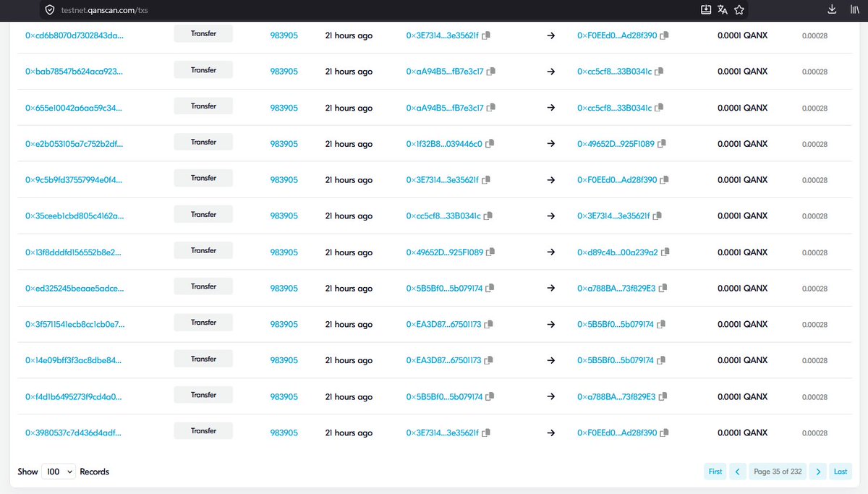868x494 pixels.
Task: Open the browser library icon
Action: tap(854, 9)
